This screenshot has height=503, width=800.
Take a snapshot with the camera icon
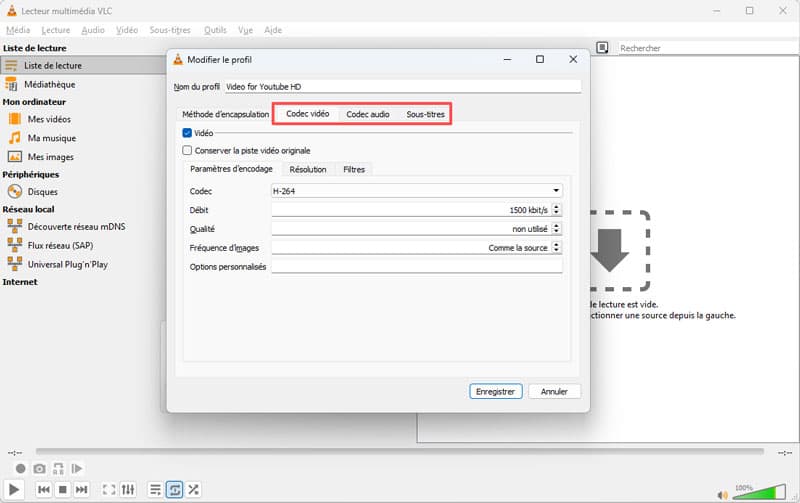39,468
